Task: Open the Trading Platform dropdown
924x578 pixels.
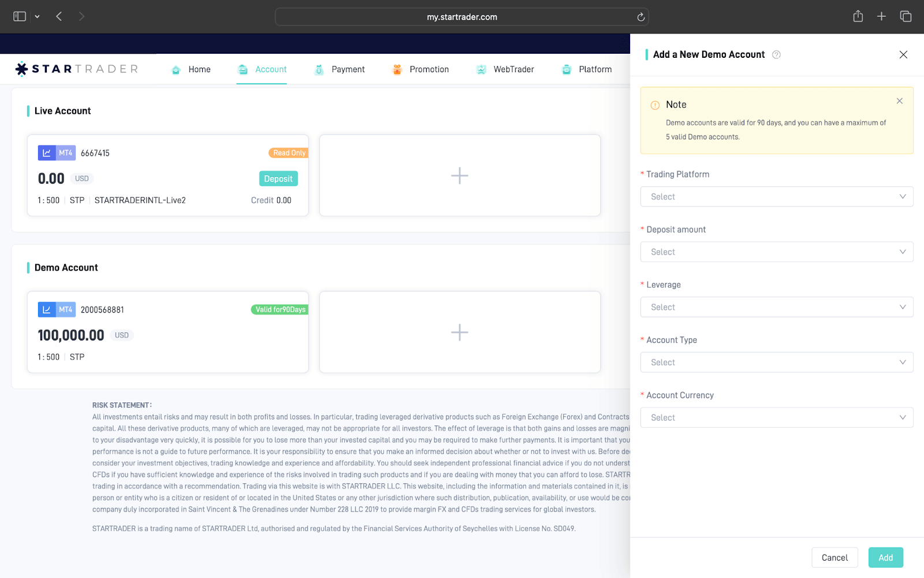Action: point(776,197)
